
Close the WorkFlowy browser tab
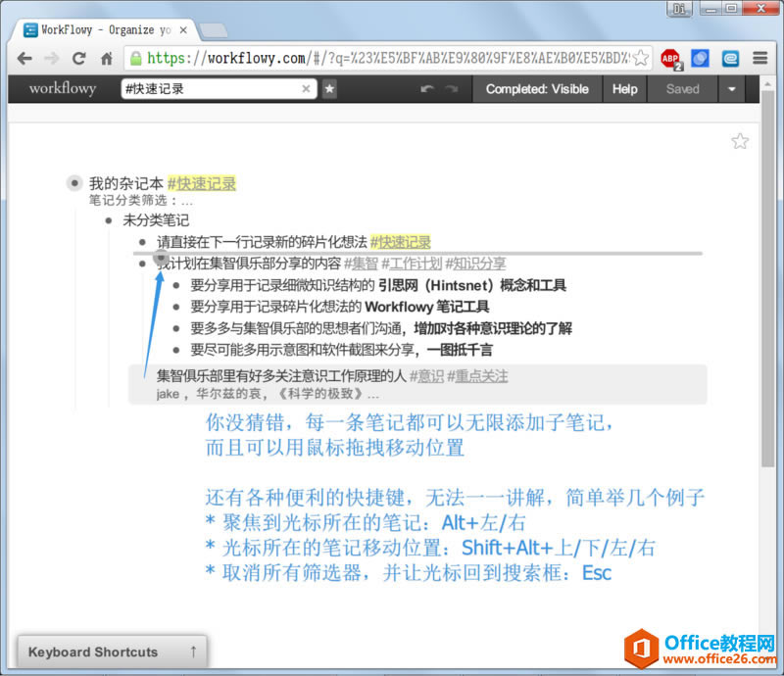(x=183, y=30)
